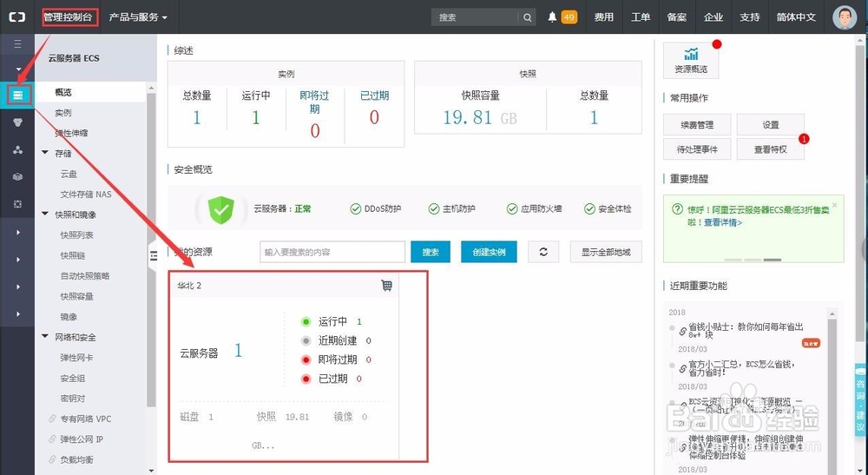This screenshot has height=475, width=868.
Task: Close the green ECS promotion notice
Action: (x=835, y=206)
